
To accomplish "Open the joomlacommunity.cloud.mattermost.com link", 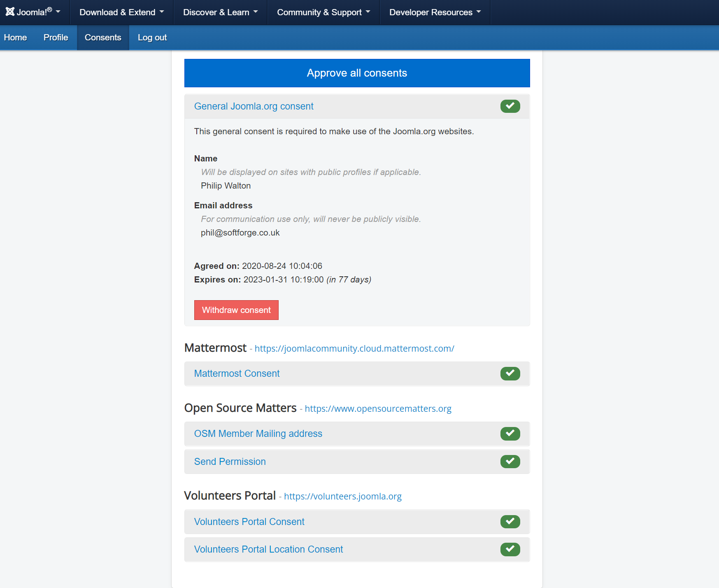I will [x=354, y=348].
